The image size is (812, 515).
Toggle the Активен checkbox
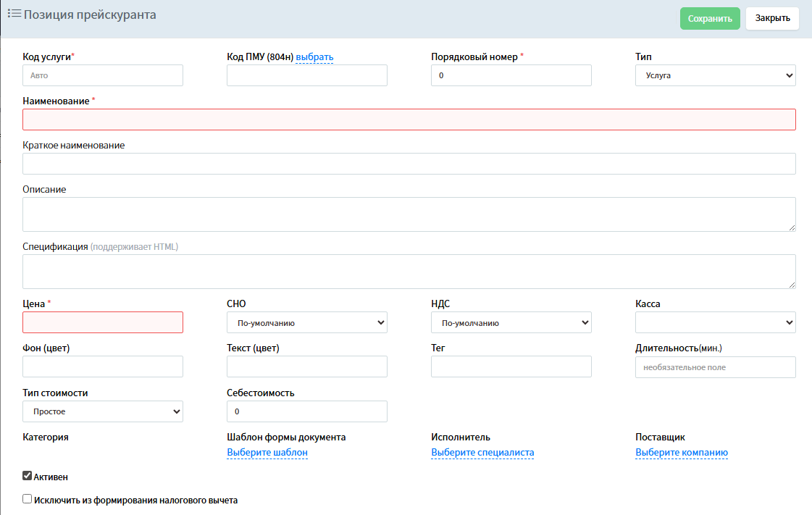[28, 476]
